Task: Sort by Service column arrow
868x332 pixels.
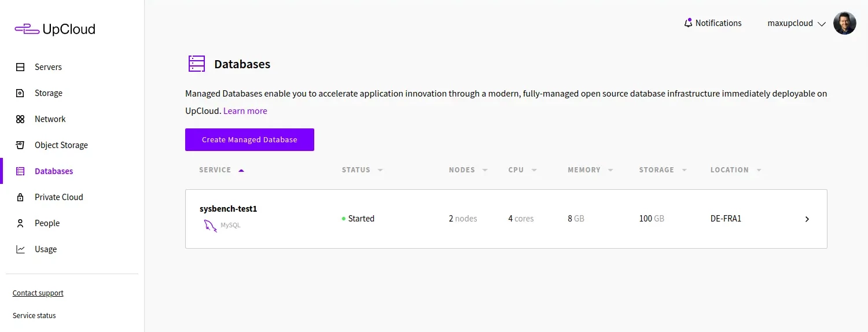Action: (241, 170)
